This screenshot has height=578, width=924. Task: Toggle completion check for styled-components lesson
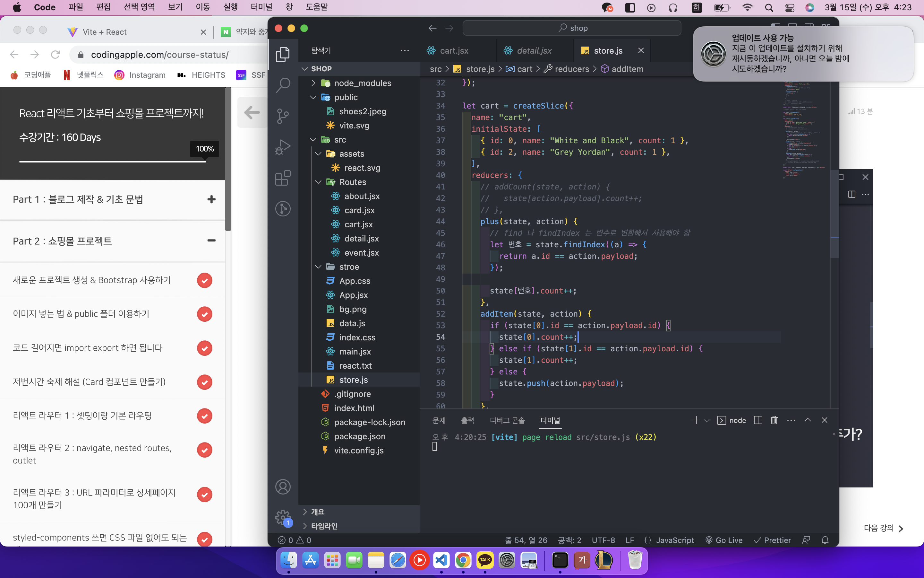coord(205,539)
